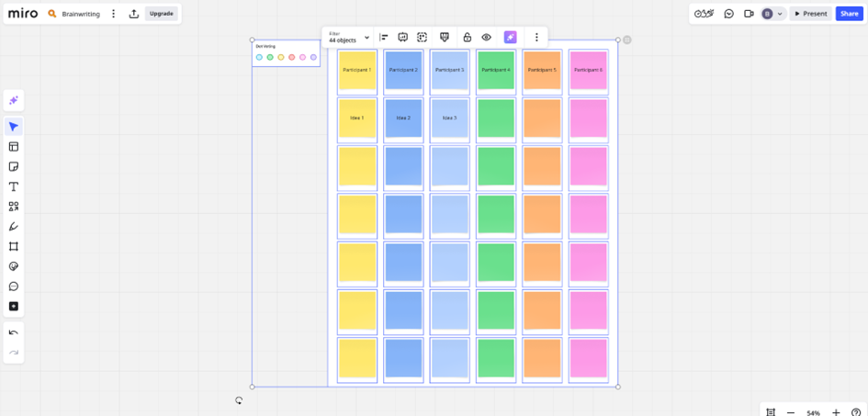This screenshot has width=868, height=416.
Task: Open Miro AI from selection toolbar
Action: 510,38
